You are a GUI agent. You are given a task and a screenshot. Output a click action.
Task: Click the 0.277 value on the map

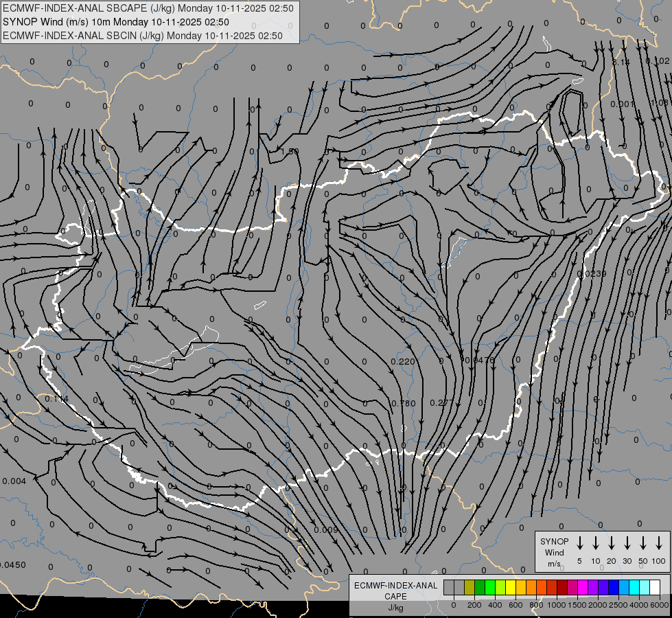coord(441,402)
